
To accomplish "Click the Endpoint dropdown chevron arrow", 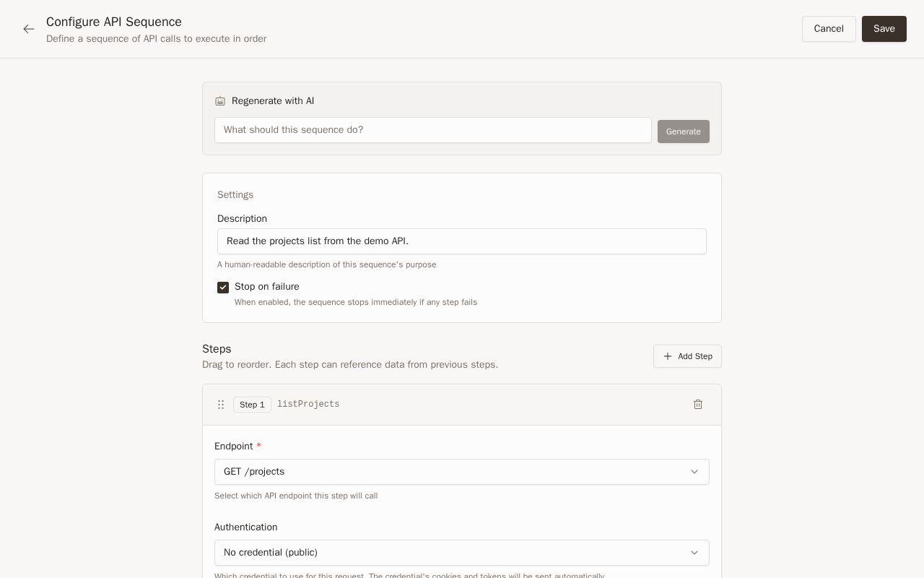I will [694, 472].
